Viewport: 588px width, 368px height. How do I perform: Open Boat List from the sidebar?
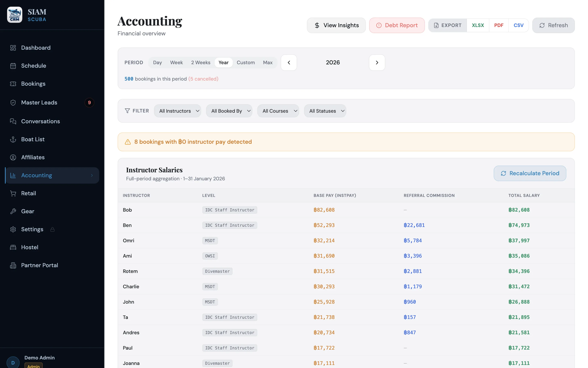click(x=52, y=139)
